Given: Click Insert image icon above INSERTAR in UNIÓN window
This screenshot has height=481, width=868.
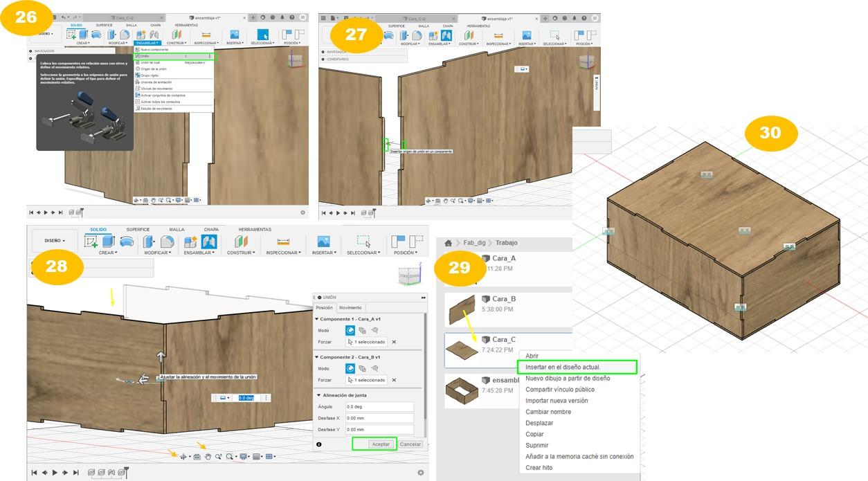Looking at the screenshot, I should pyautogui.click(x=323, y=242).
